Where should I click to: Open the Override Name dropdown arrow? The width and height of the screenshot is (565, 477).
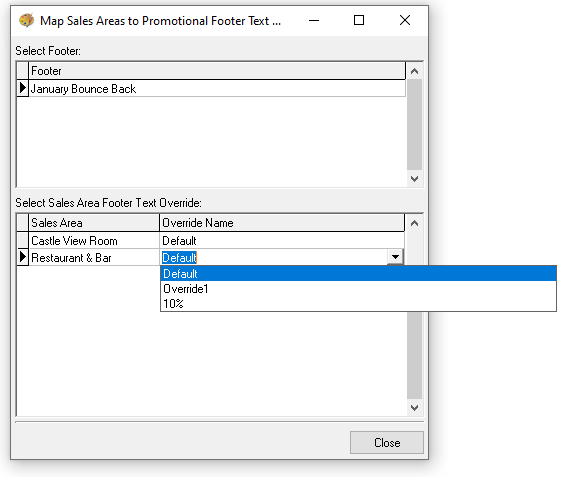[395, 257]
